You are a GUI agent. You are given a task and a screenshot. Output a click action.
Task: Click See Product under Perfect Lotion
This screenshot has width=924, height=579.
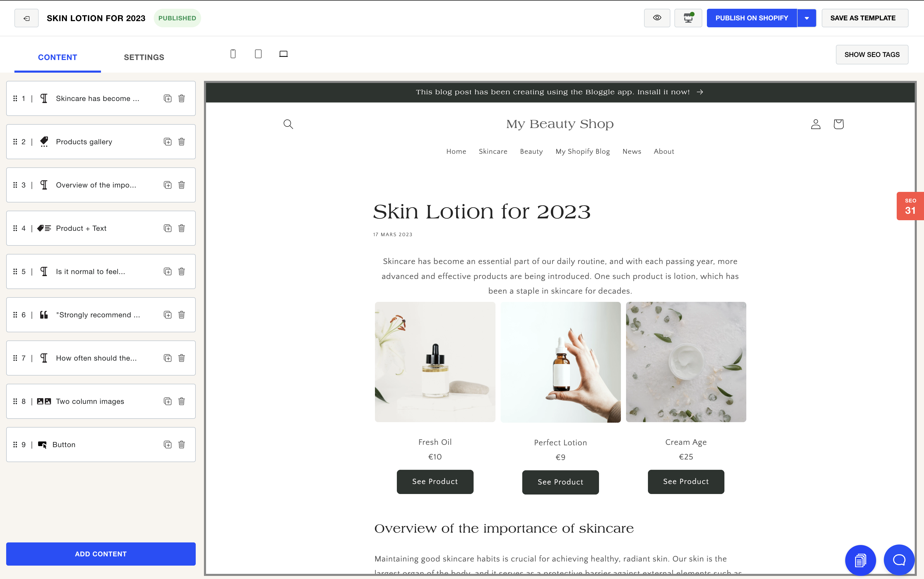(x=560, y=482)
